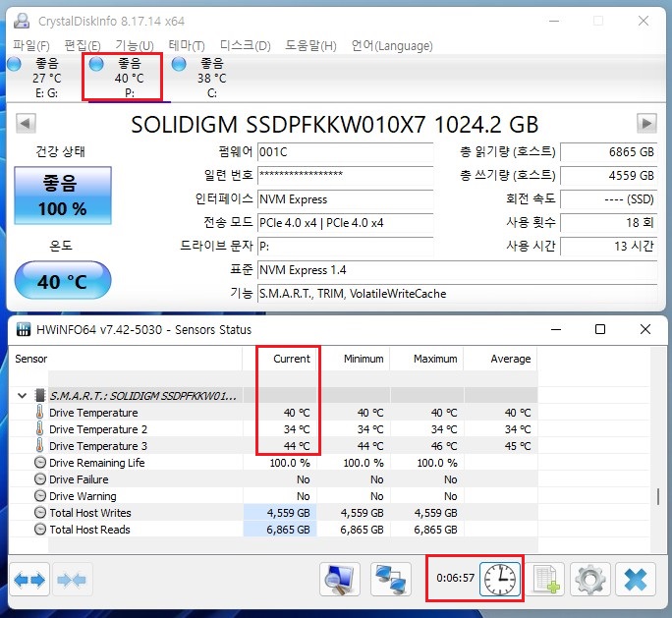Click the HWiNFO64 title bar app icon
672x618 pixels.
[24, 329]
